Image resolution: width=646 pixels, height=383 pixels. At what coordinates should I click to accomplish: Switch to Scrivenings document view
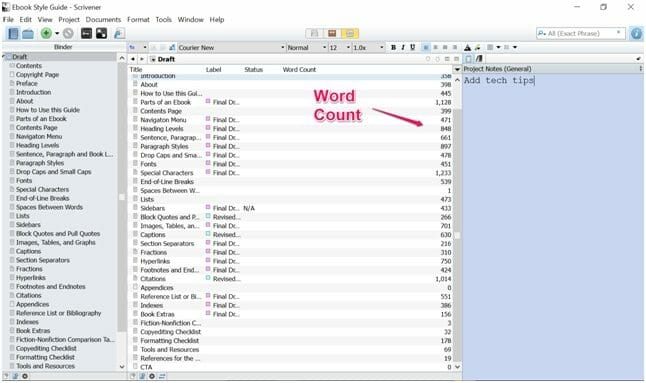pos(314,33)
